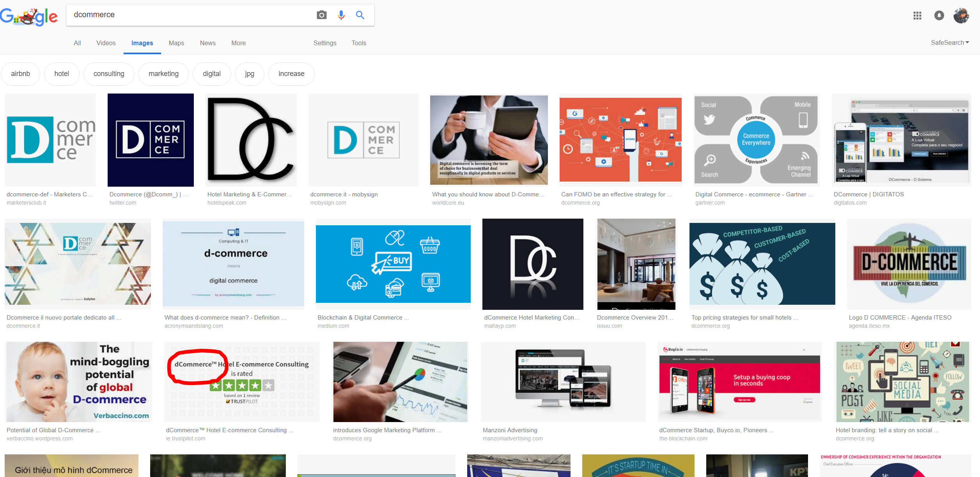
Task: Click the ie.trustpilot.com source text
Action: click(186, 438)
